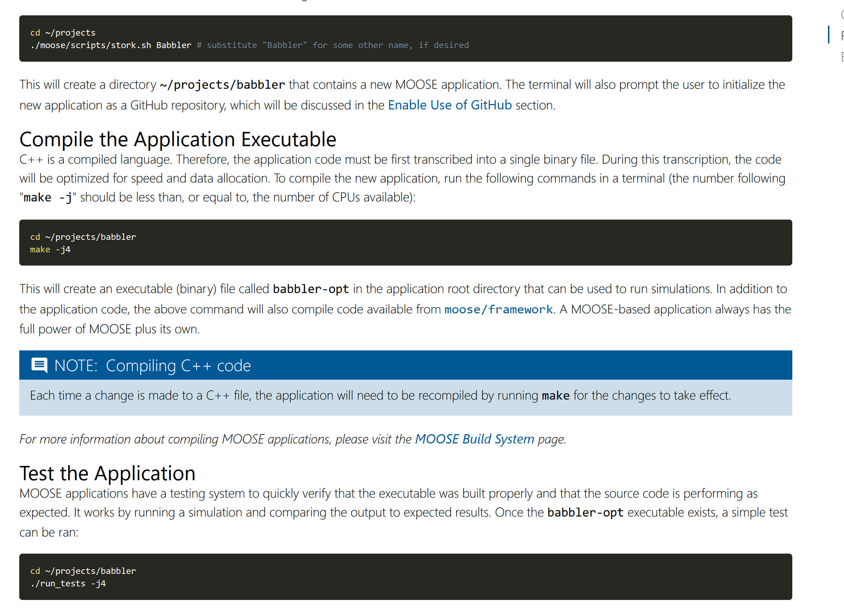Follow the moose/framework link
This screenshot has width=844, height=616.
click(498, 309)
